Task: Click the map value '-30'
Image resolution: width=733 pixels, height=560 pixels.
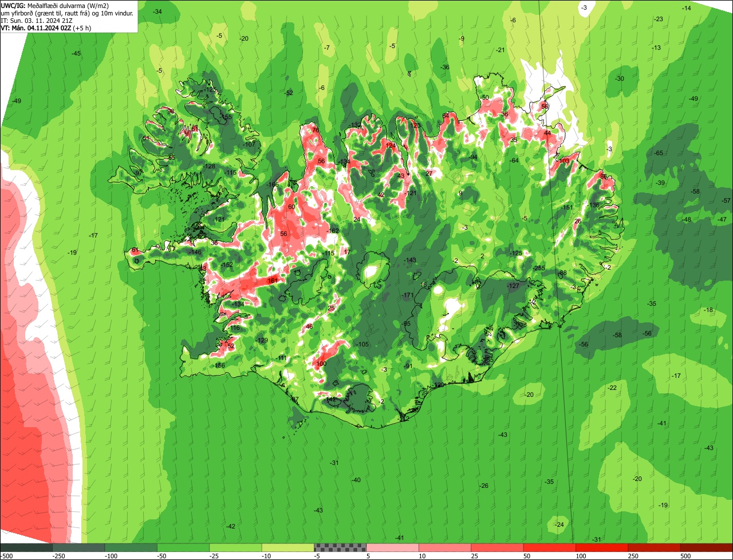Action: click(619, 78)
